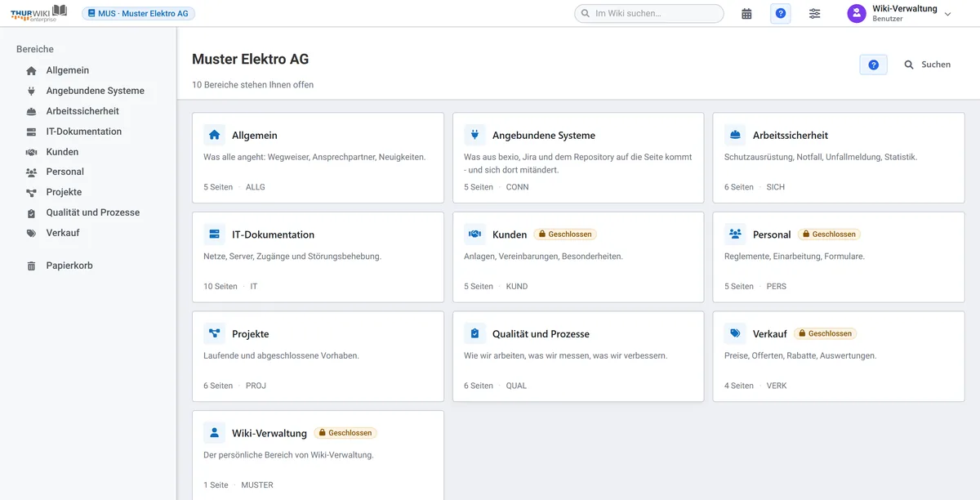Click the plug icon on Angebundene Systeme card

click(474, 135)
